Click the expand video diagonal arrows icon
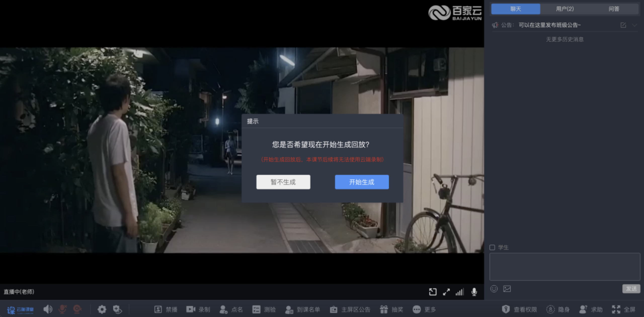This screenshot has height=317, width=644. [x=446, y=292]
